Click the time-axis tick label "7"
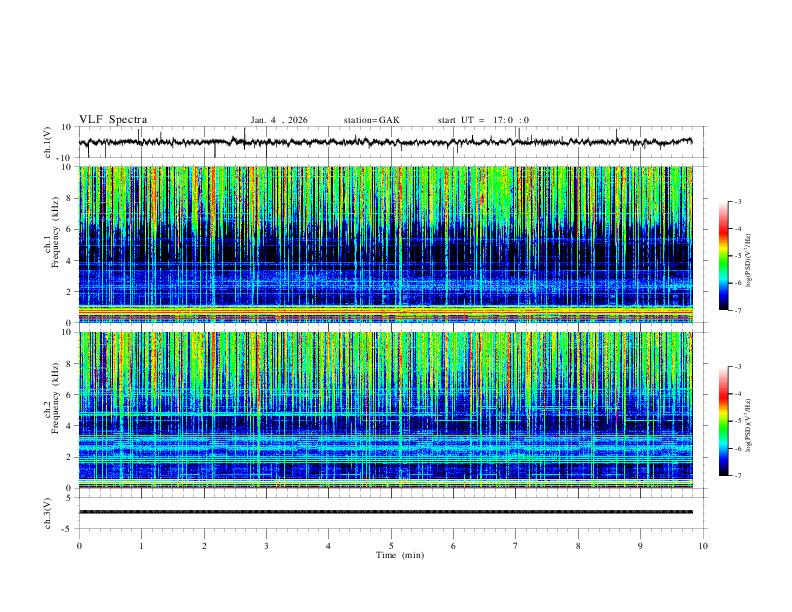 tap(516, 546)
